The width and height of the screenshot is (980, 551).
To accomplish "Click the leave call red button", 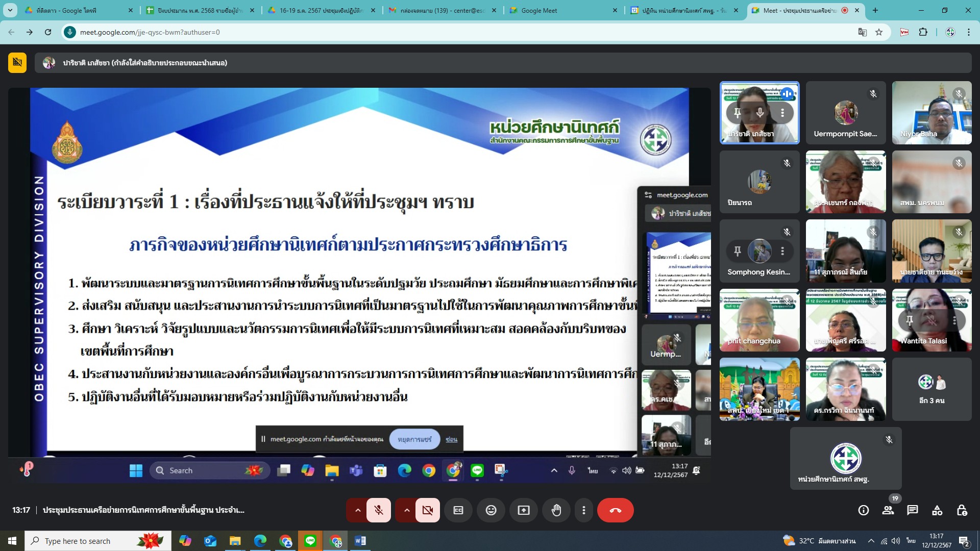I will click(615, 510).
